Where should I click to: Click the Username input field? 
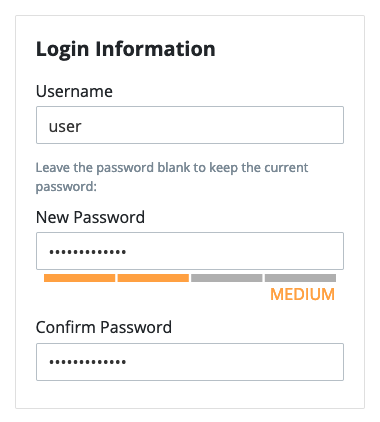click(x=190, y=125)
